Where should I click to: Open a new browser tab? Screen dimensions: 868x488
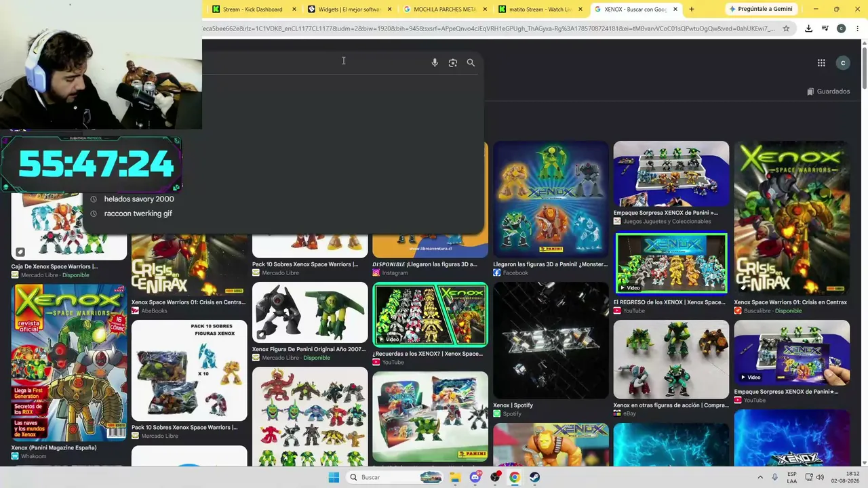coord(691,9)
